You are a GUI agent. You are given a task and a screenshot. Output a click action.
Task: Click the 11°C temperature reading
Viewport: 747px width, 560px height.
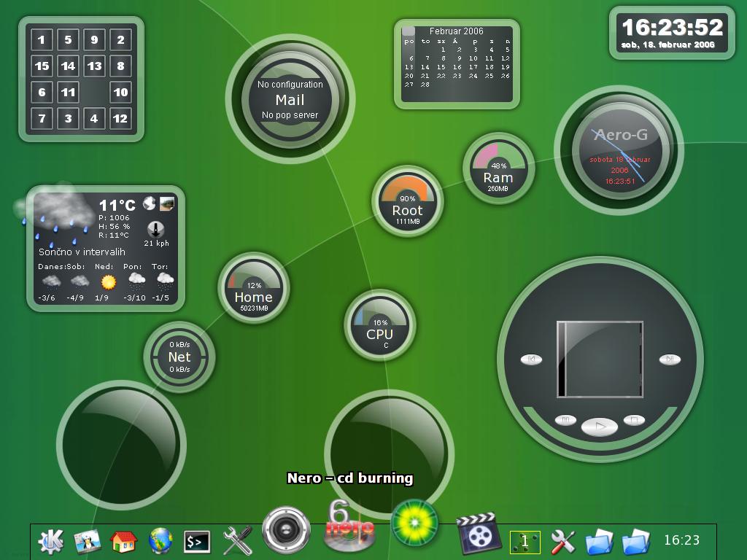(117, 205)
